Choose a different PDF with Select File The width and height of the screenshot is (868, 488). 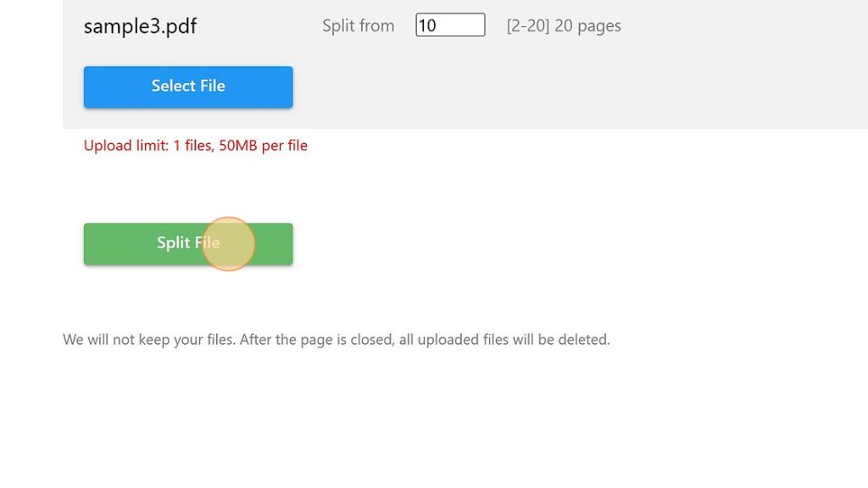(x=188, y=86)
